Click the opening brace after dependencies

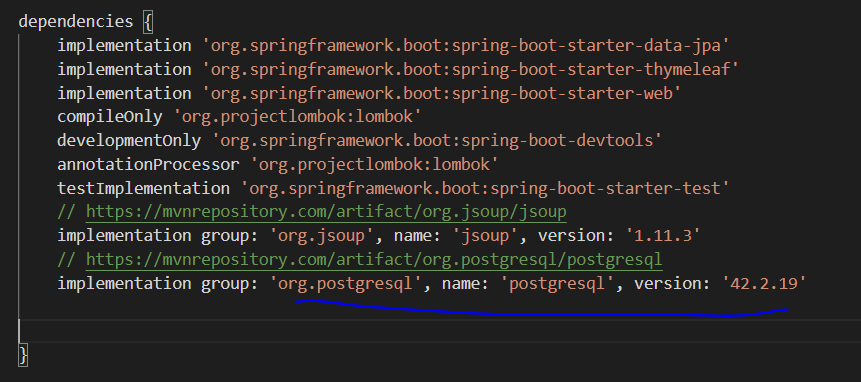coord(148,22)
